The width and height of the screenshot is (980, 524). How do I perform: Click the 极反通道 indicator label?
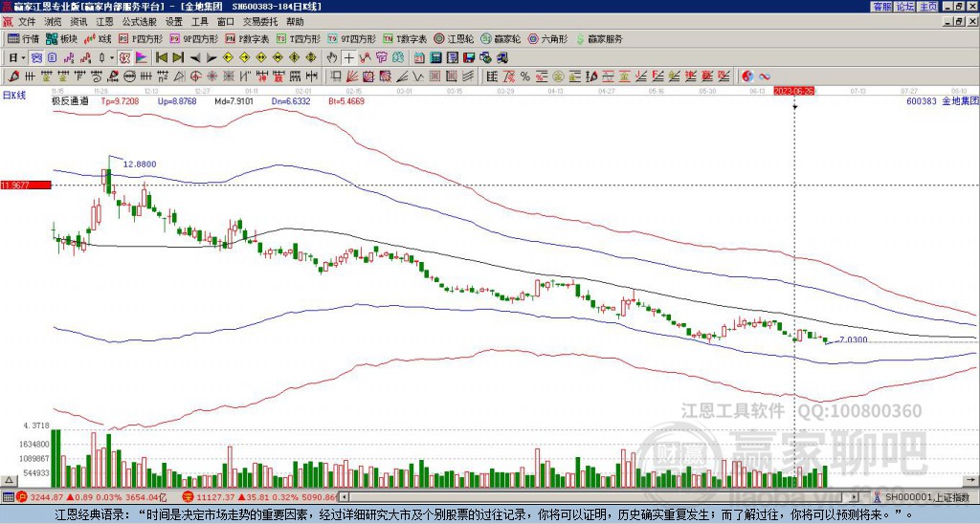(70, 100)
